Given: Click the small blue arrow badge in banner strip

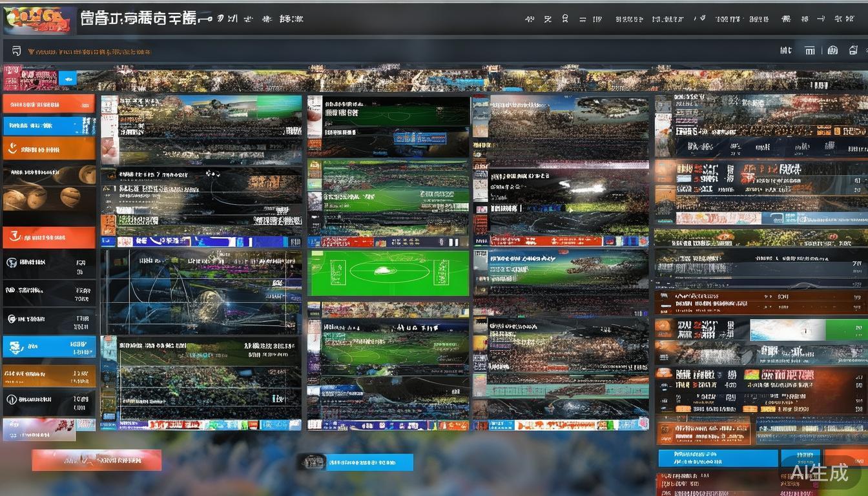Looking at the screenshot, I should (67, 79).
